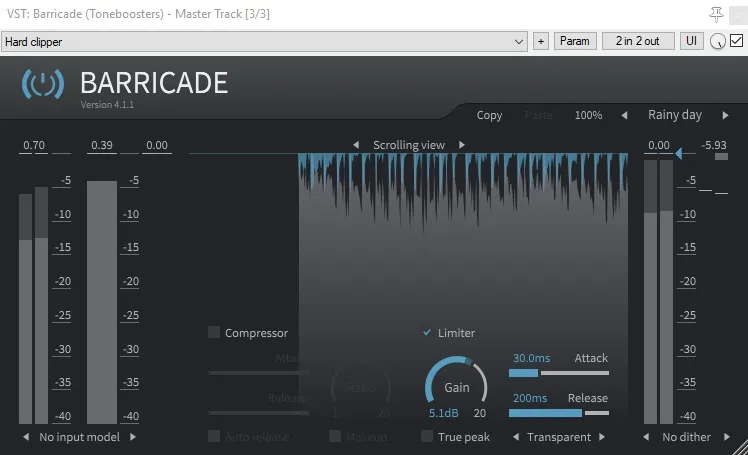Toggle the Auto release checkbox

[214, 436]
